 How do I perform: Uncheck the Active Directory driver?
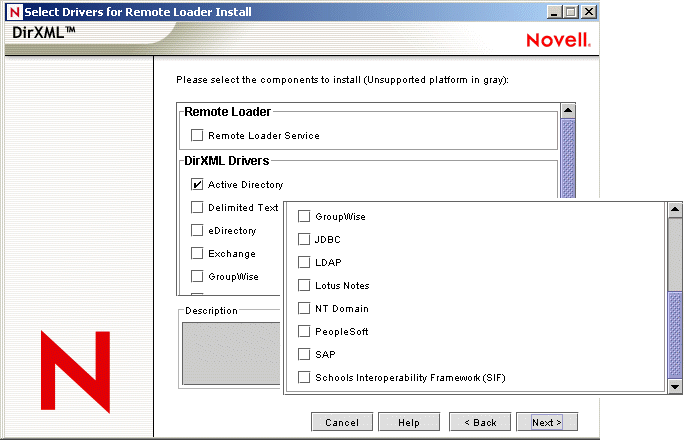[x=197, y=184]
